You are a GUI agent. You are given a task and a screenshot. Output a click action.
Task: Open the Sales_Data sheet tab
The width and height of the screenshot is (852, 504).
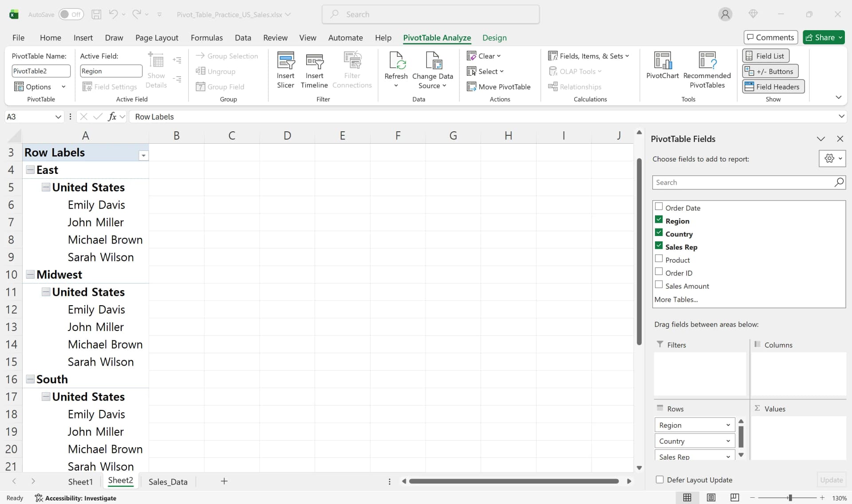tap(167, 481)
